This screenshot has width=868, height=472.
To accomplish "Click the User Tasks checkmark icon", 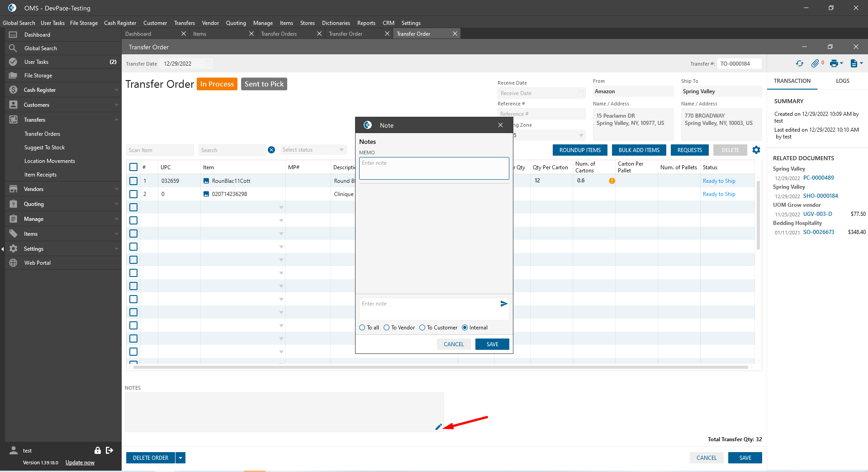I will [13, 62].
